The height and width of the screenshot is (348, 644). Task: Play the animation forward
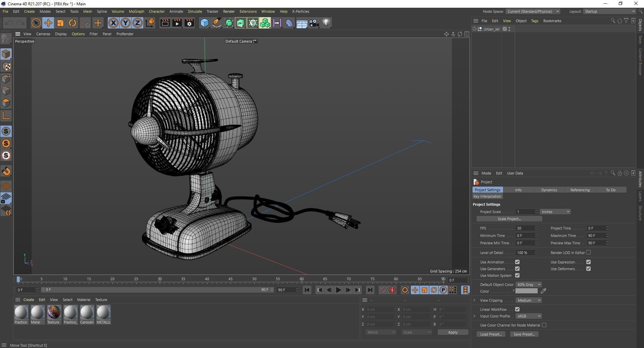[x=338, y=290]
